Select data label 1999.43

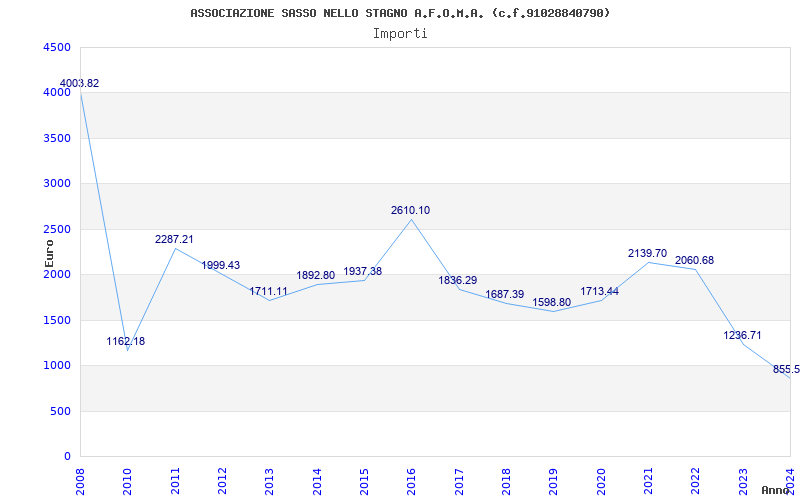coord(220,265)
